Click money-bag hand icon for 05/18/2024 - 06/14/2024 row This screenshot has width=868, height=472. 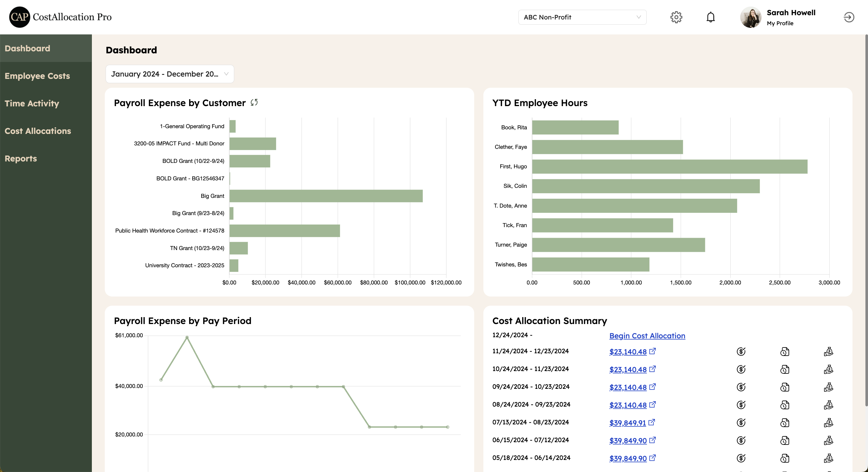828,458
